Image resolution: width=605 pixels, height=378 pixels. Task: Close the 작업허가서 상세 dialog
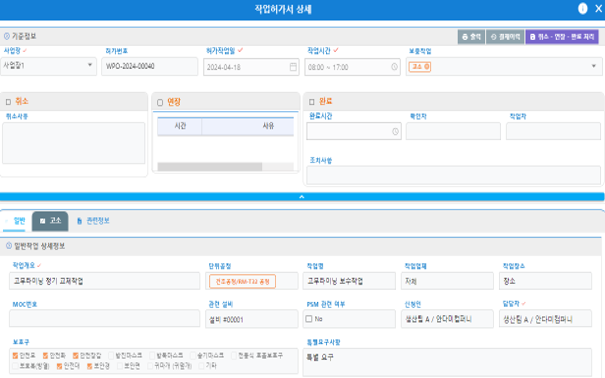[x=598, y=8]
